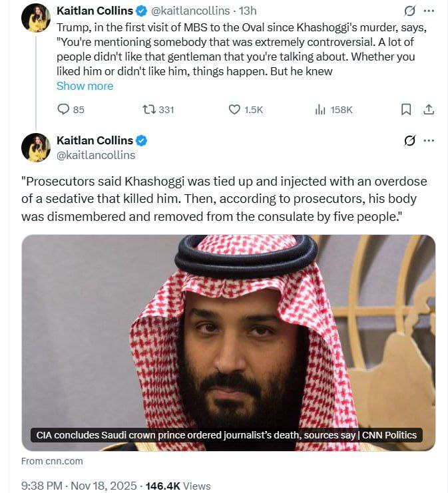
Task: Click the reply icon with 85 replies
Action: click(x=64, y=110)
